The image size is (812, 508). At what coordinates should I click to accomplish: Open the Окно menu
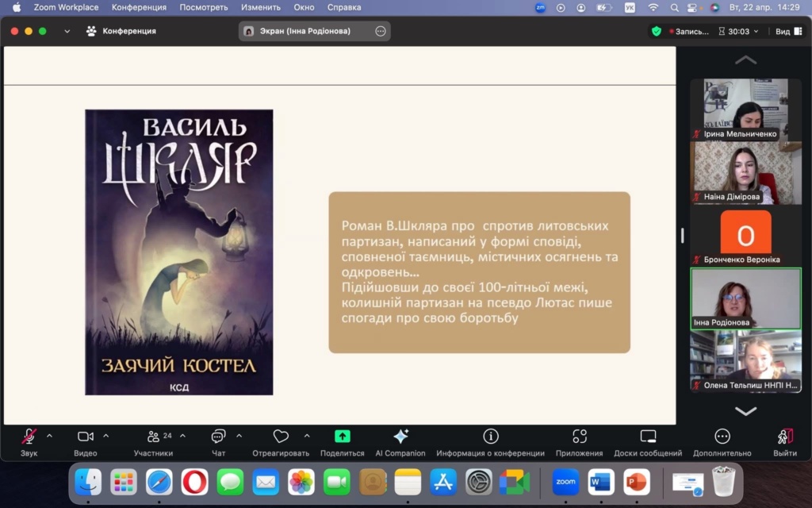click(x=304, y=7)
